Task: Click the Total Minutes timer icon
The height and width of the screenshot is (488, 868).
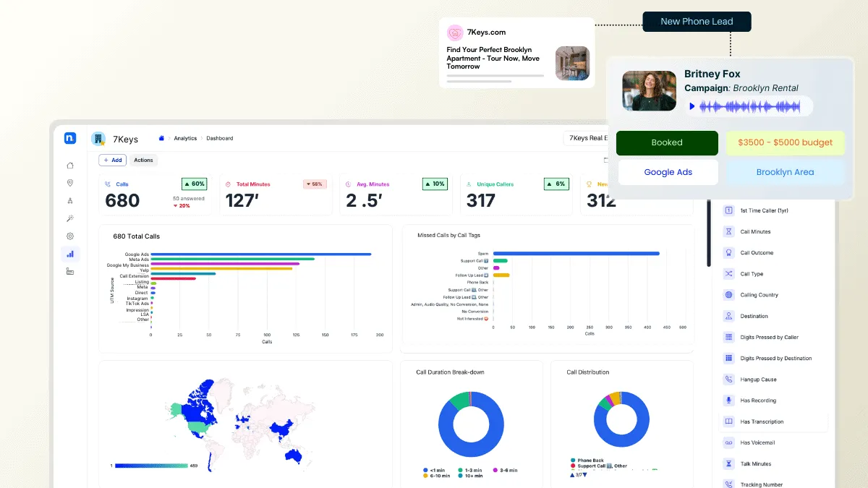Action: tap(229, 184)
